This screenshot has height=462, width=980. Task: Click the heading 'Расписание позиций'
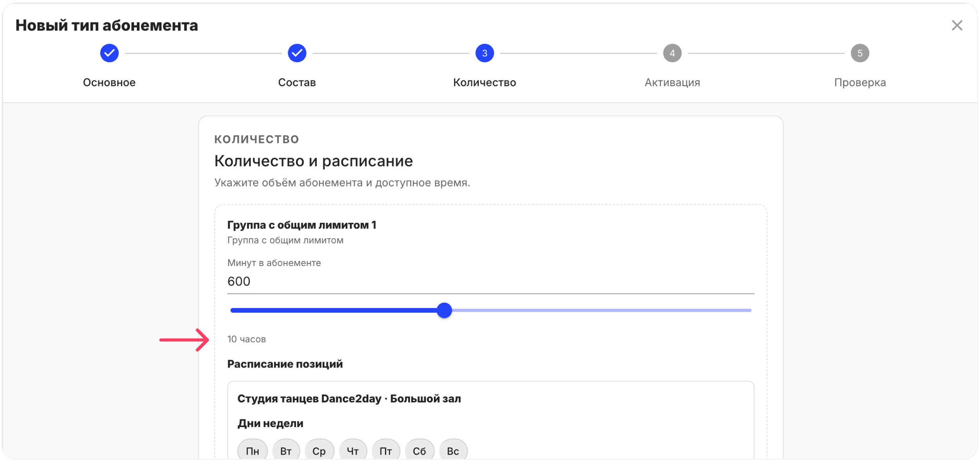[x=285, y=364]
